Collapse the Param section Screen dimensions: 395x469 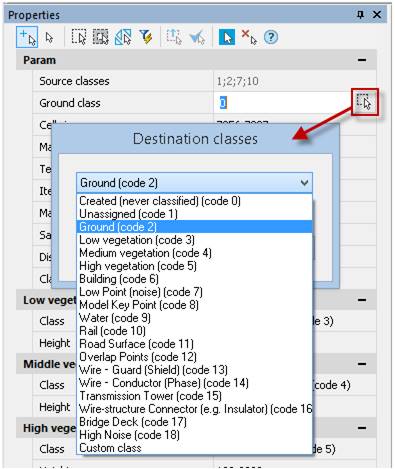click(x=362, y=60)
